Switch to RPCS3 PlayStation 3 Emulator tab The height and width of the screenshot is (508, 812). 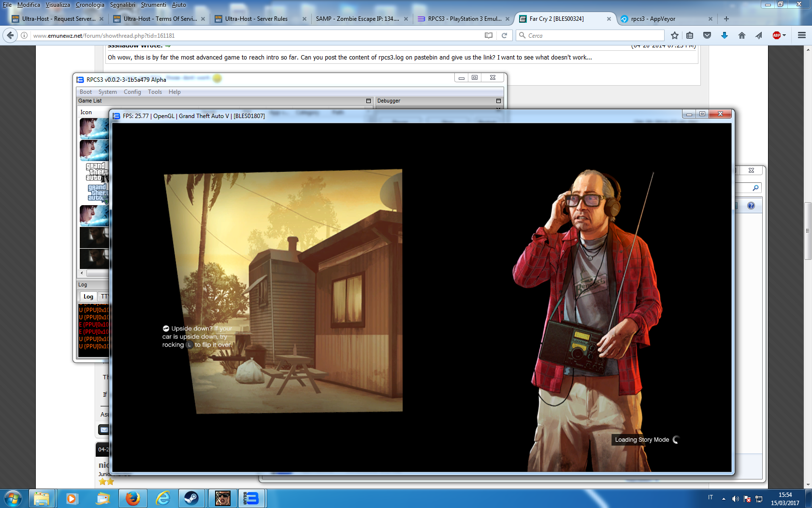click(x=464, y=19)
